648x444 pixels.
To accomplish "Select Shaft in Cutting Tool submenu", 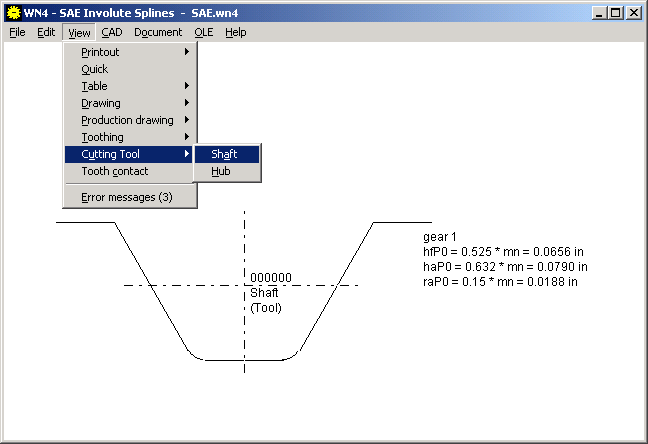I will tap(227, 154).
